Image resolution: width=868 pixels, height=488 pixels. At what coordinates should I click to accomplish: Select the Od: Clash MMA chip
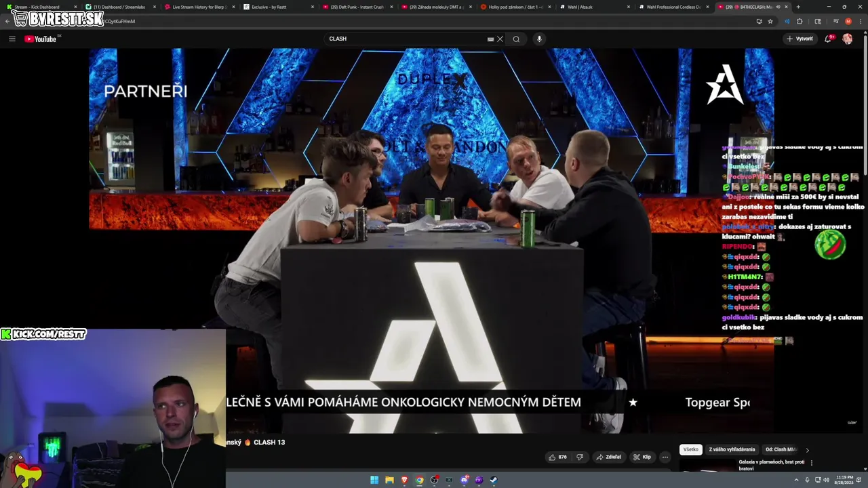(781, 449)
